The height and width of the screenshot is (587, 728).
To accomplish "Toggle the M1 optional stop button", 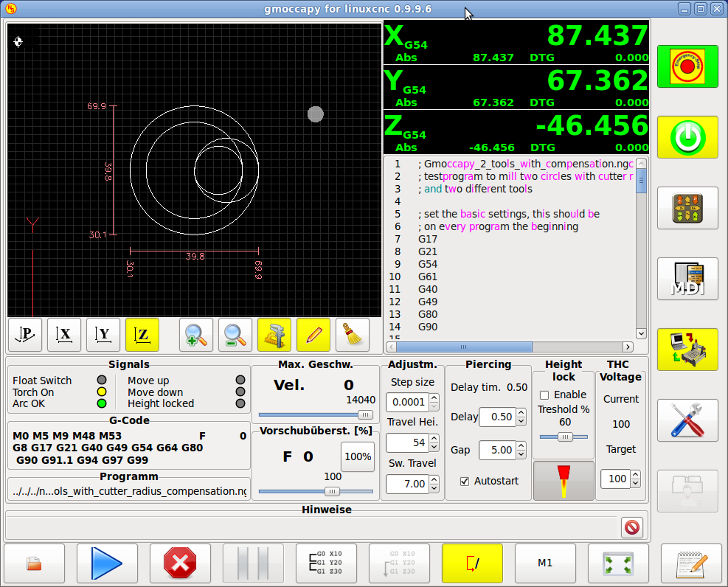I will [x=545, y=563].
